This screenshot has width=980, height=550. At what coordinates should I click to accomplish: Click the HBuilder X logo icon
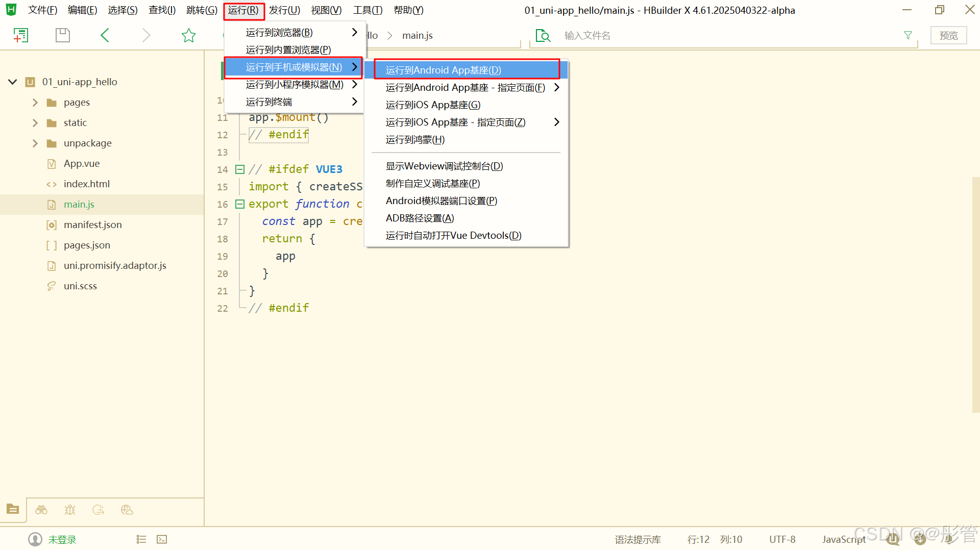11,10
